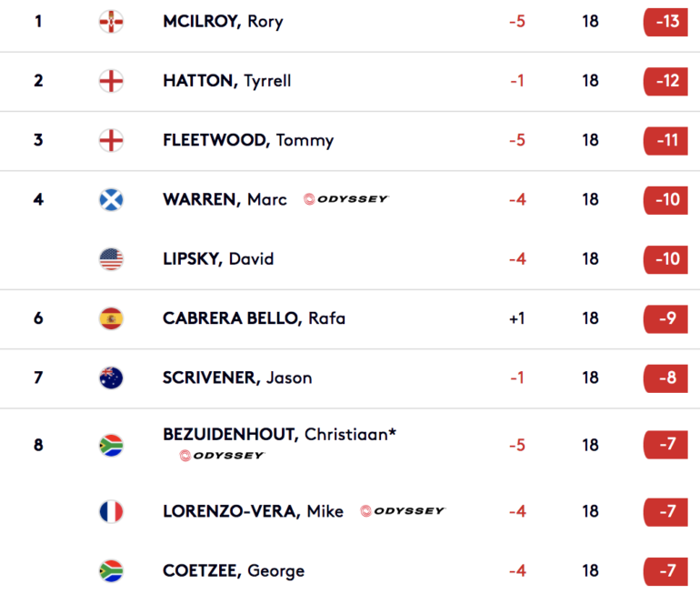
Task: Click Cabrera Bello's red -9 score badge
Action: [x=665, y=318]
